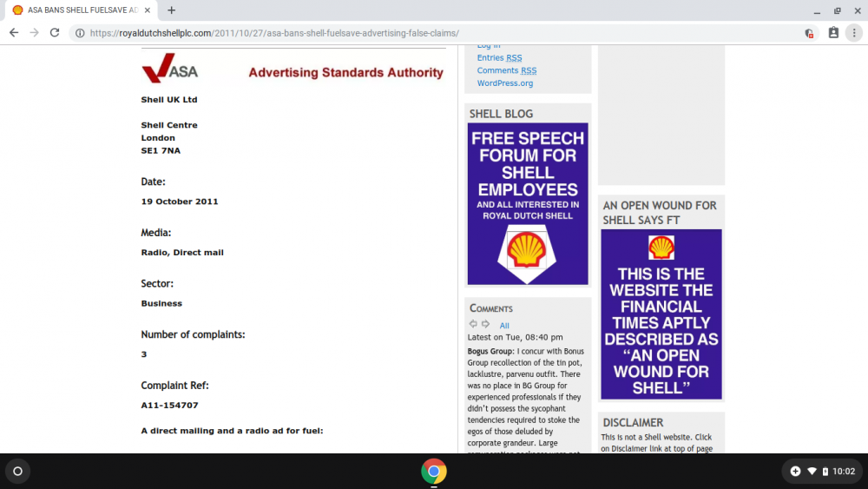The image size is (868, 489).
Task: Click the 'SE1 7NA' postcode text
Action: [x=161, y=150]
